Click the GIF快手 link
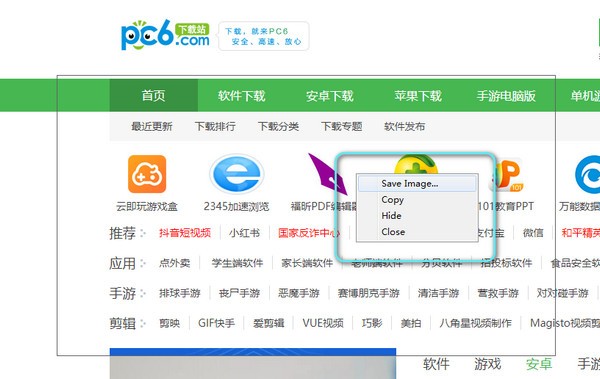Screen dimensions: 600x379 tap(216, 323)
